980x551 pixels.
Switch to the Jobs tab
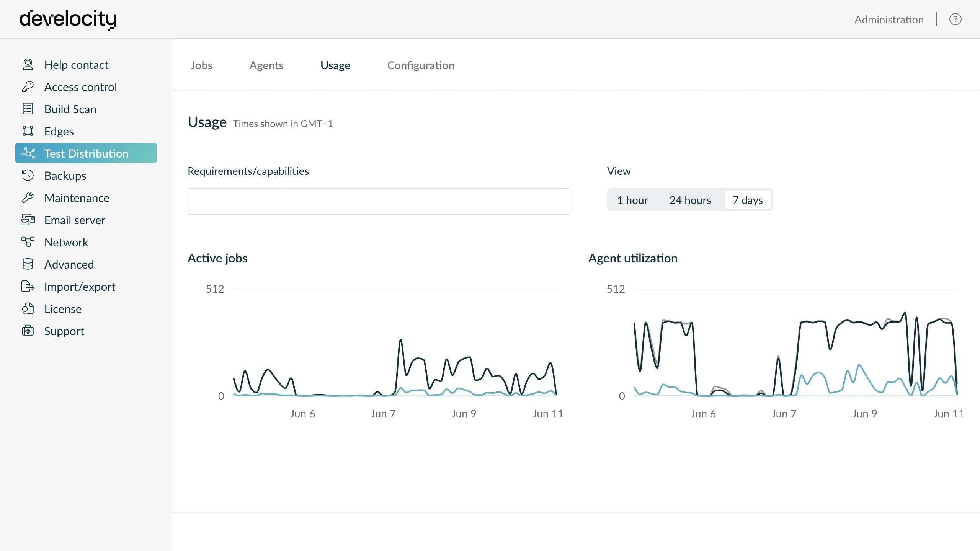point(201,65)
